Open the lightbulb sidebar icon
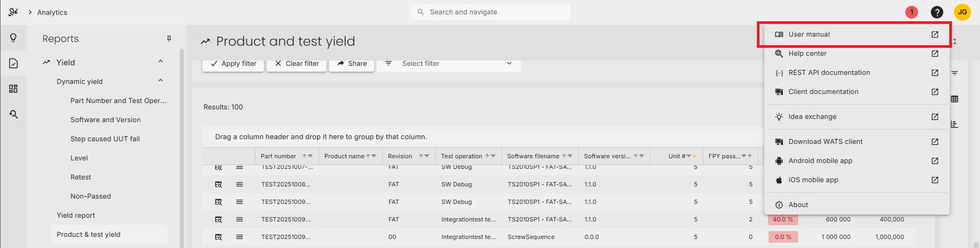 (13, 38)
